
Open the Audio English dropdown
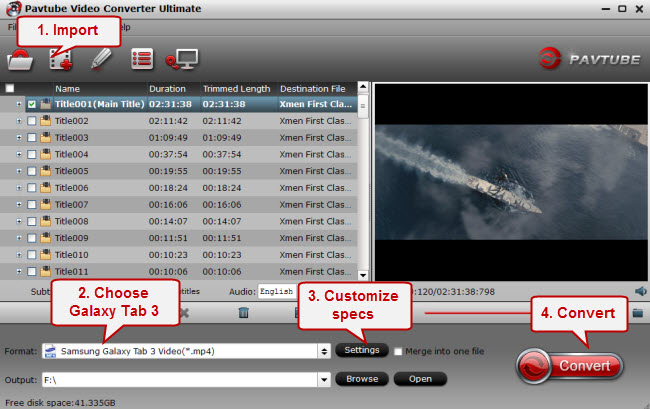tap(277, 291)
